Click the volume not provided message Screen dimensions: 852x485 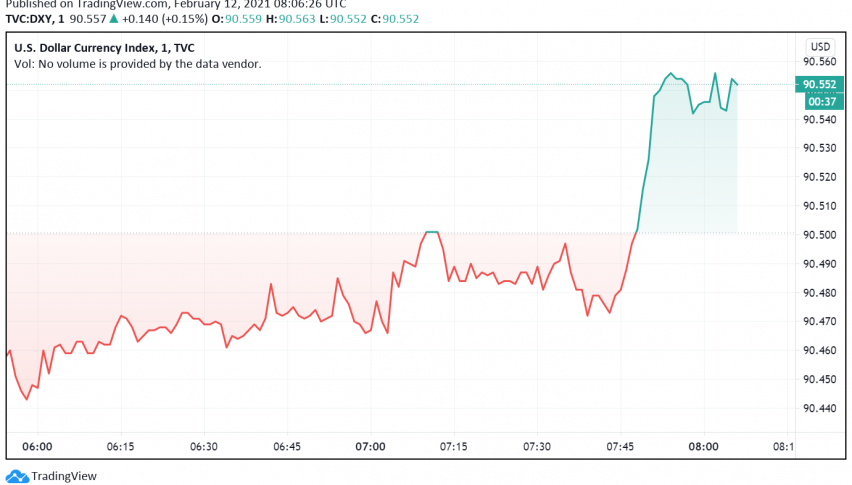137,64
